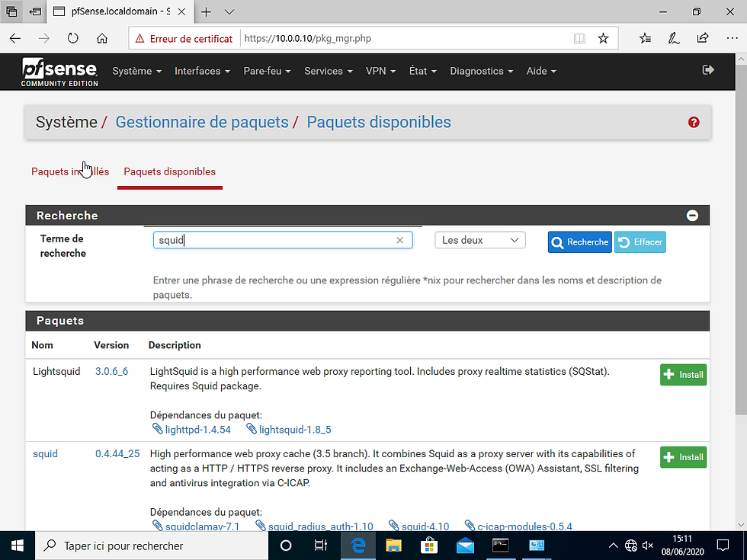Viewport: 747px width, 560px height.
Task: Select the Paquets disponibles tab
Action: tap(169, 171)
